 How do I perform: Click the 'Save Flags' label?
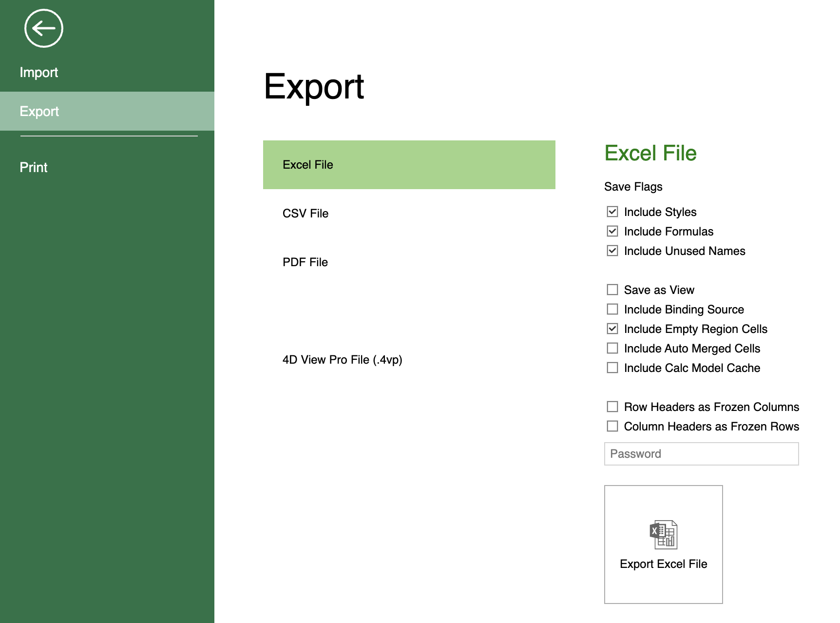pos(633,187)
